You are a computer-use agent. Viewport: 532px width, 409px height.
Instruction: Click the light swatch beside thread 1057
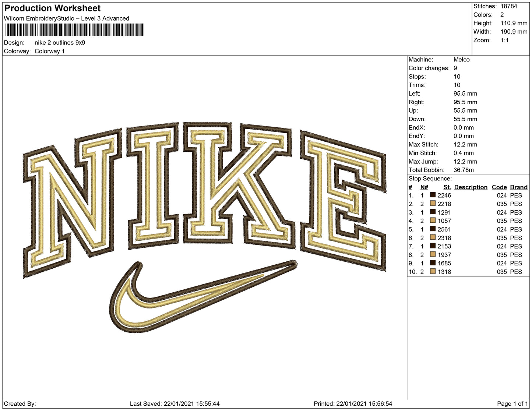click(x=433, y=221)
